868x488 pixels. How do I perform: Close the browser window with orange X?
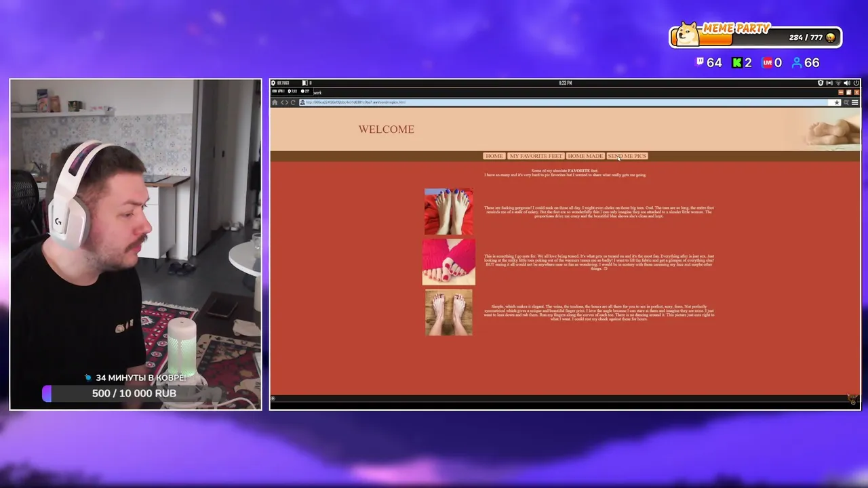[x=856, y=92]
